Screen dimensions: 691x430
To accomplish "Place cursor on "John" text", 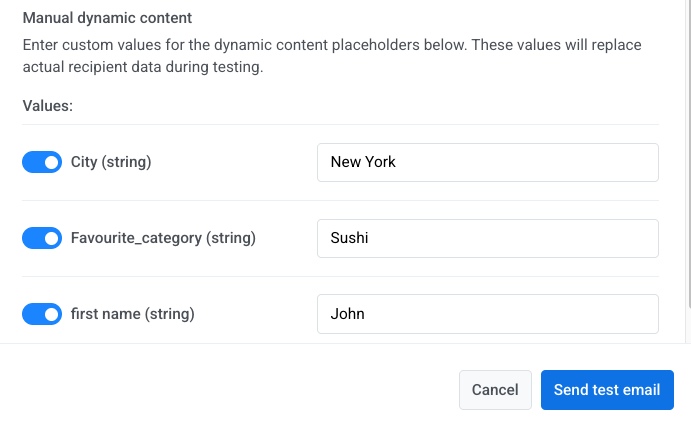I will (347, 314).
